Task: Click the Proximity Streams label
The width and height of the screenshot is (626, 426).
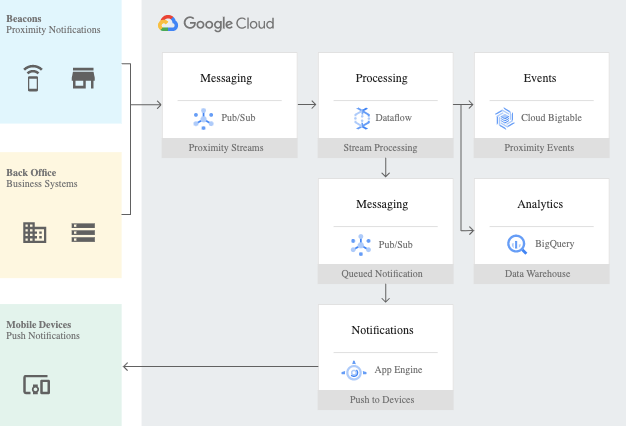Action: point(226,148)
